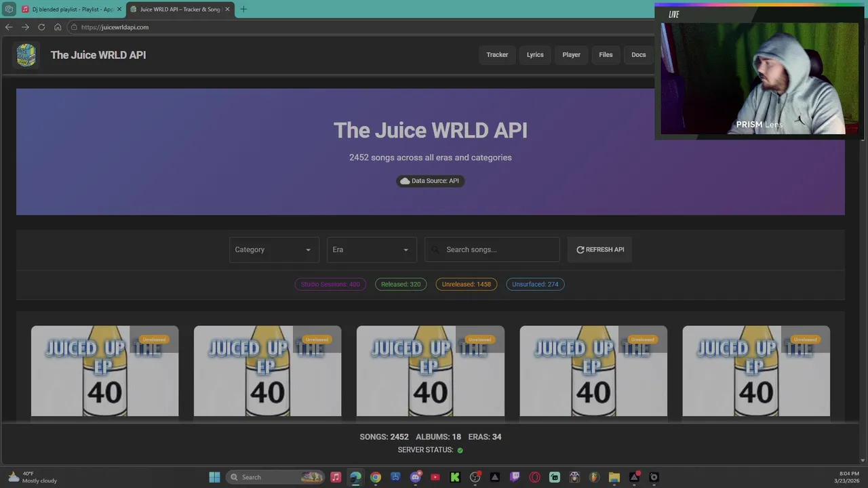Go forward using the browser arrow
This screenshot has width=868, height=488.
click(25, 27)
